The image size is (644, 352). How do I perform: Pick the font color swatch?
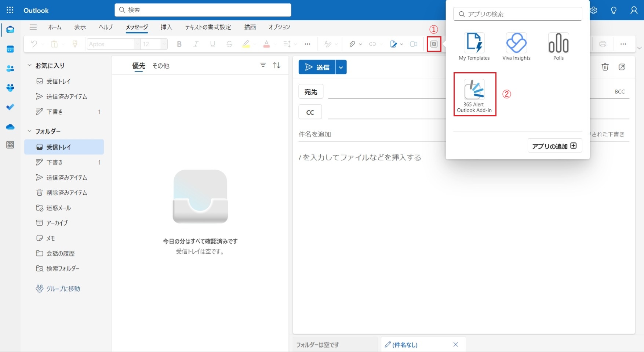click(x=266, y=44)
